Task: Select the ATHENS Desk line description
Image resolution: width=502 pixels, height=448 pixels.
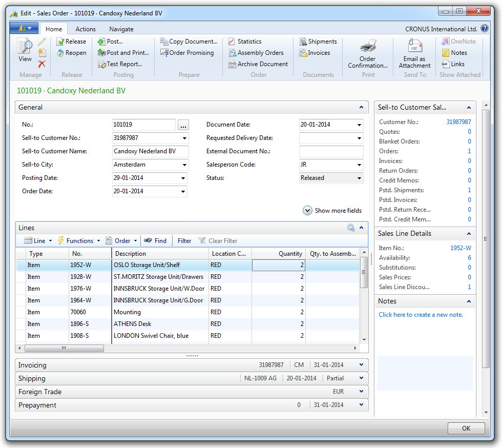Action: 132,324
